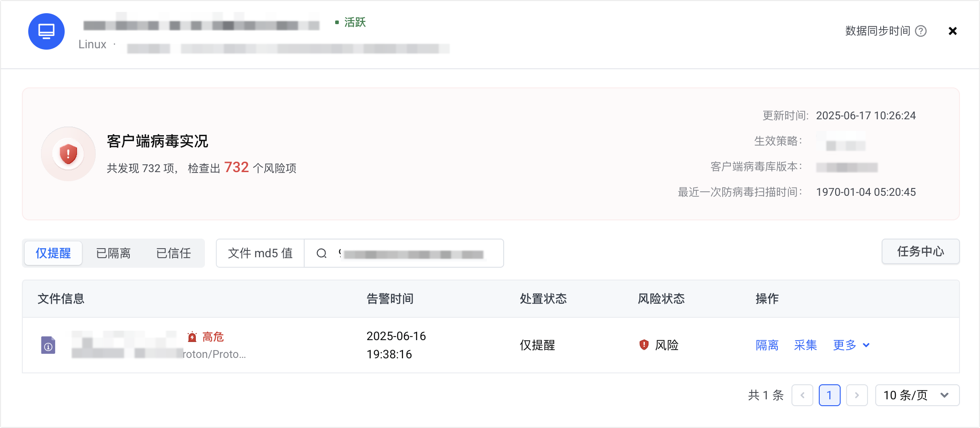This screenshot has height=428, width=980.
Task: Switch to the 已信任 tab
Action: coord(174,253)
